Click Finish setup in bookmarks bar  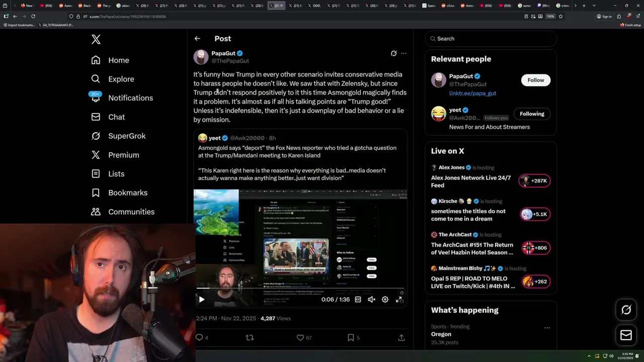(630, 25)
